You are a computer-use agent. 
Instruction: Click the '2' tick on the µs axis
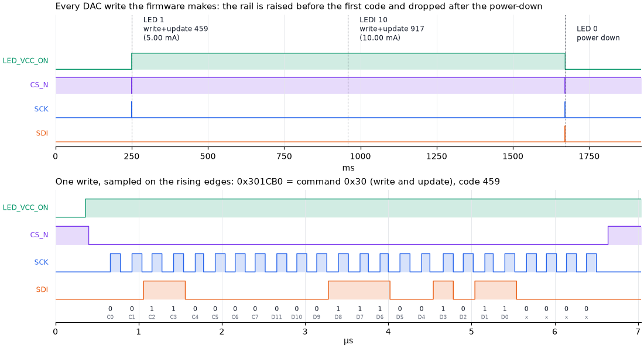[x=222, y=332]
